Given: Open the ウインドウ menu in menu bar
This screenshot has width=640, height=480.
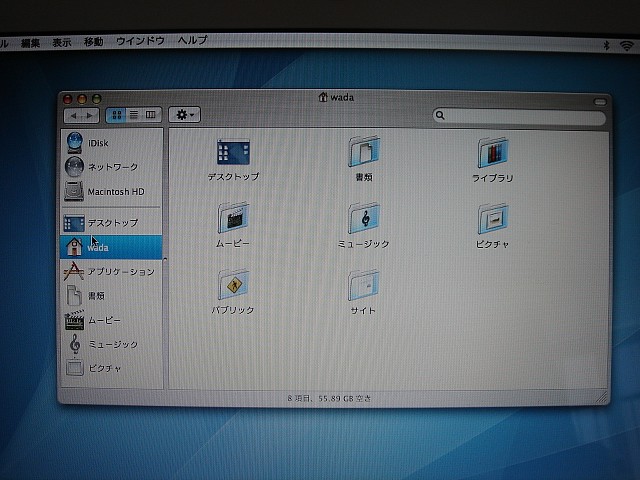Looking at the screenshot, I should pos(140,41).
